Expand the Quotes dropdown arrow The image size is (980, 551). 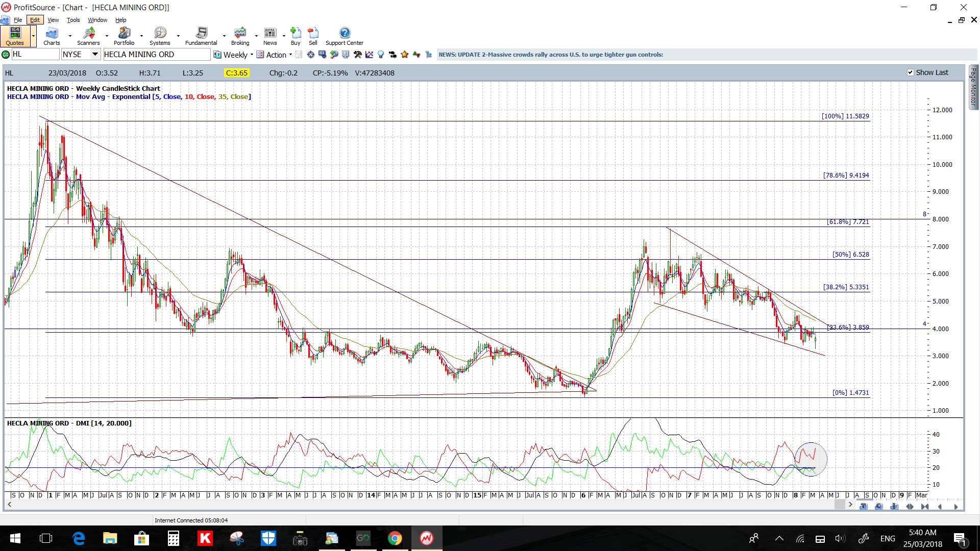[34, 36]
